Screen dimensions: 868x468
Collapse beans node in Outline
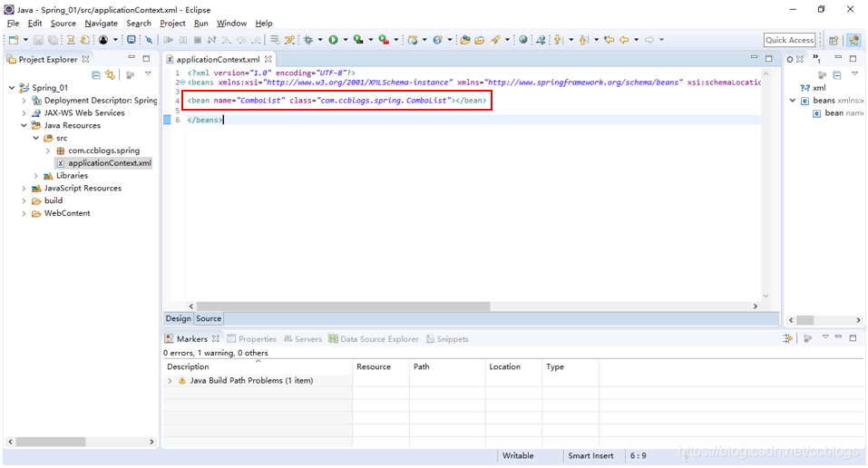[x=792, y=101]
